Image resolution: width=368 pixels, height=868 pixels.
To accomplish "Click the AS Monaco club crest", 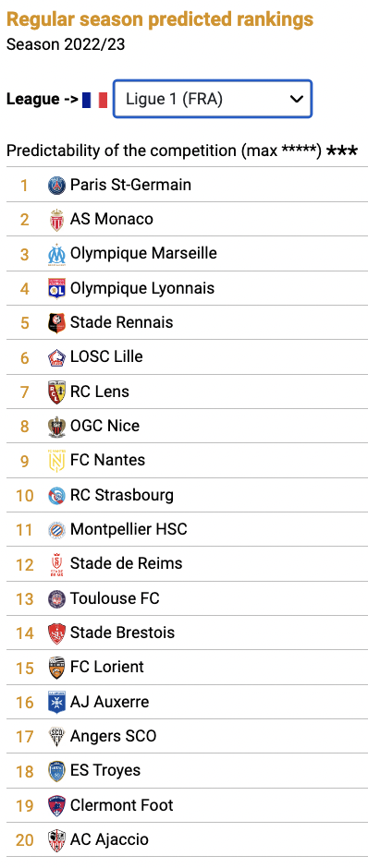I will point(56,219).
